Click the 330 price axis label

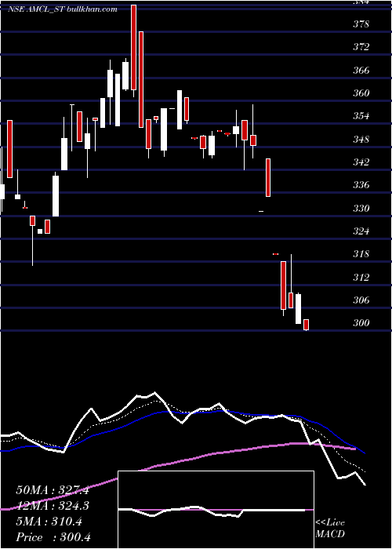click(x=361, y=209)
